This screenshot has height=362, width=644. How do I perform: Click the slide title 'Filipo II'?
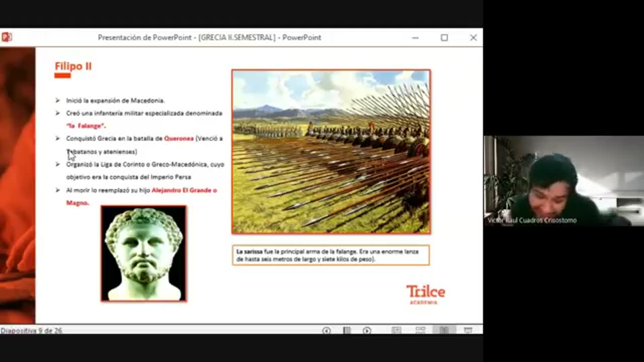click(73, 66)
